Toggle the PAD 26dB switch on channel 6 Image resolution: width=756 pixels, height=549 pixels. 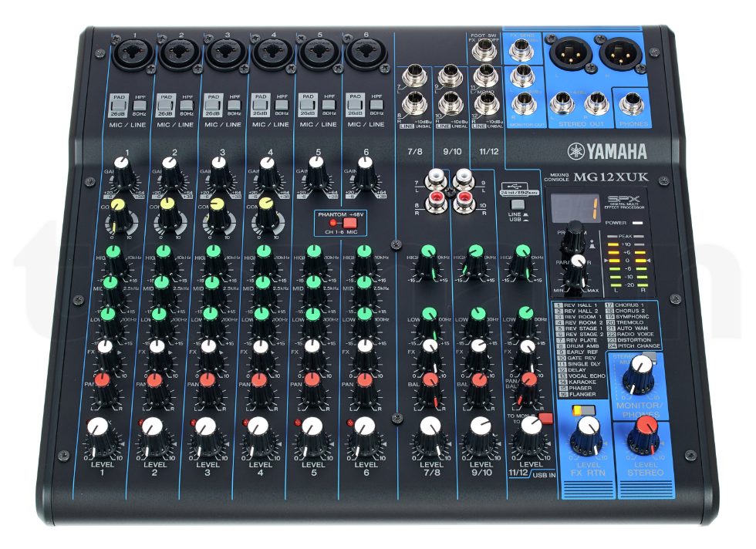coord(355,105)
